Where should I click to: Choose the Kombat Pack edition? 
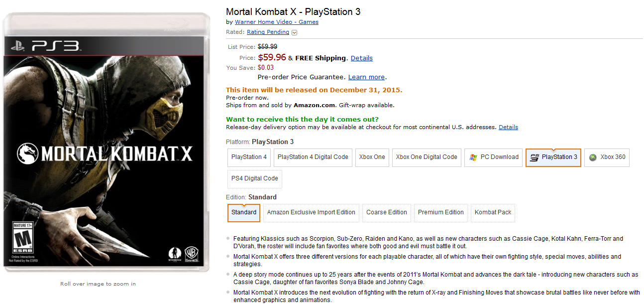click(493, 212)
